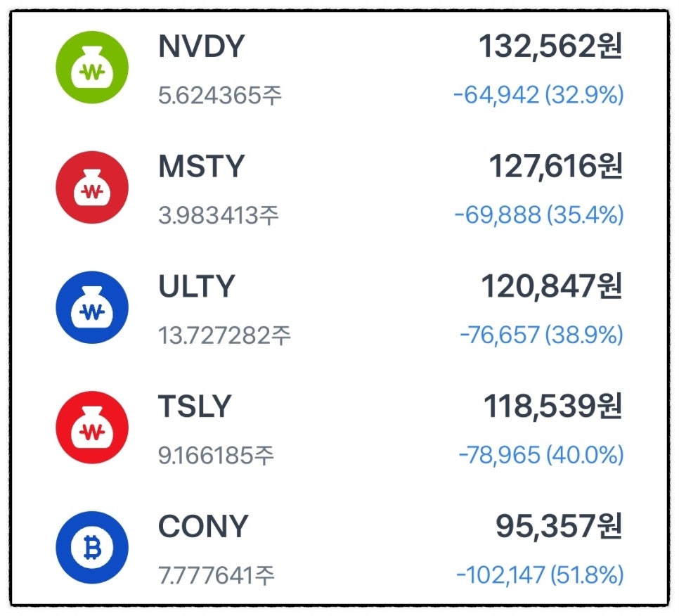Open the TSLY ticker name

tap(195, 406)
